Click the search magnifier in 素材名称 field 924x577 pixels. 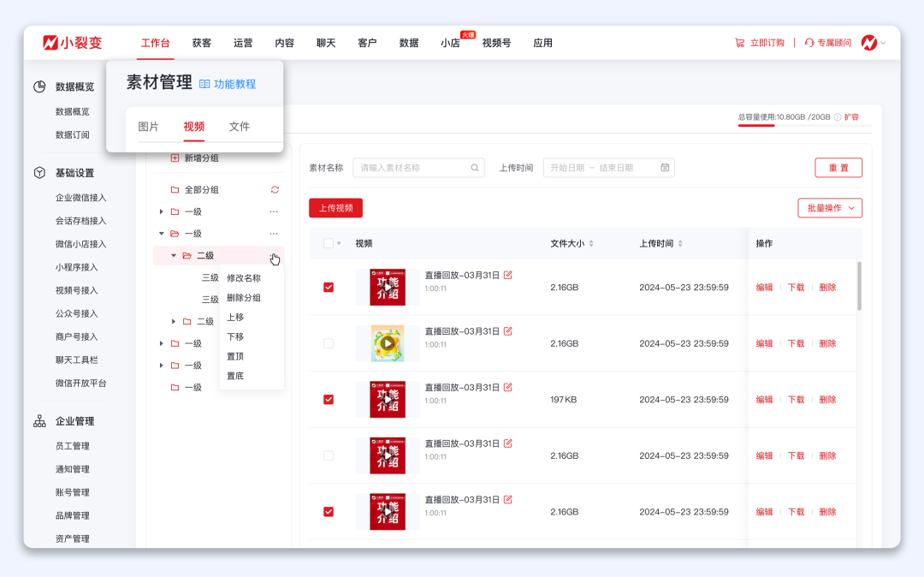click(475, 168)
